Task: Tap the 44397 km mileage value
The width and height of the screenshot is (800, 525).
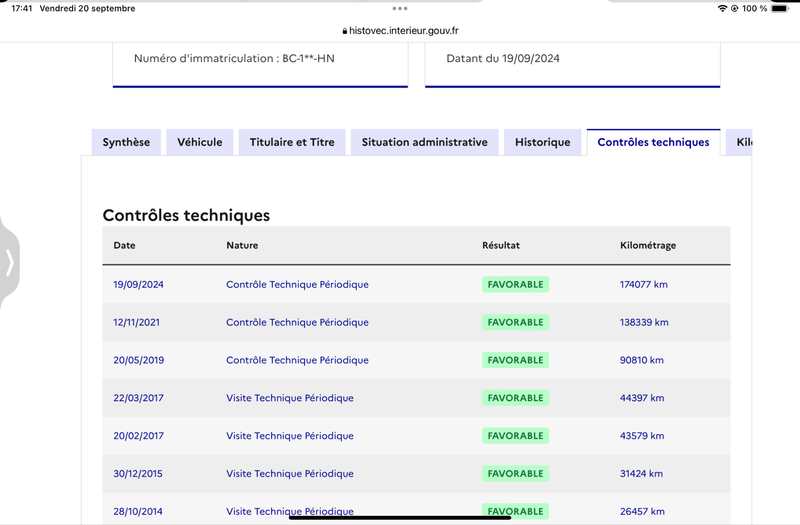Action: point(642,398)
